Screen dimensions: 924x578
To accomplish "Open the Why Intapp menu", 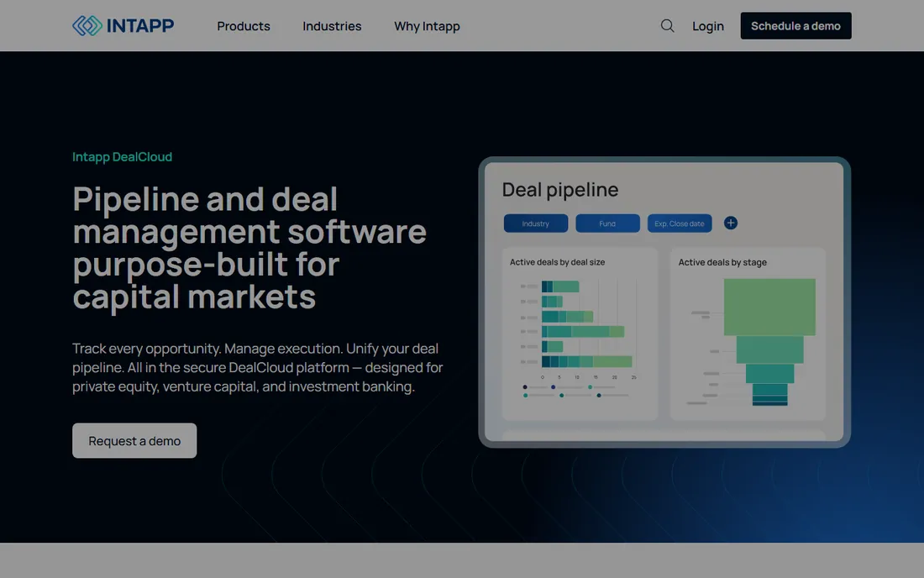I will 427,26.
